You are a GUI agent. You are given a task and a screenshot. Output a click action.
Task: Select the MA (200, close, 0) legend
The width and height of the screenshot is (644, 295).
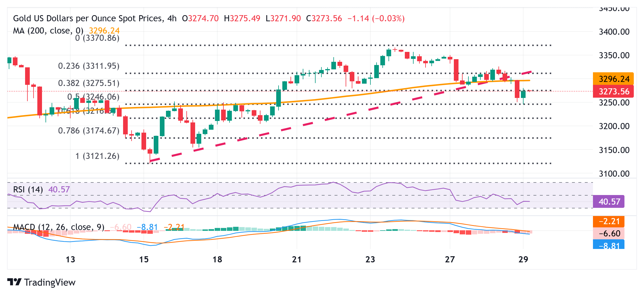pyautogui.click(x=48, y=31)
